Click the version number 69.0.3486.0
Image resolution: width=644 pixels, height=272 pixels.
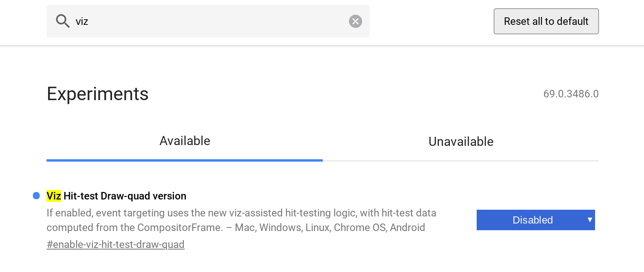click(571, 94)
